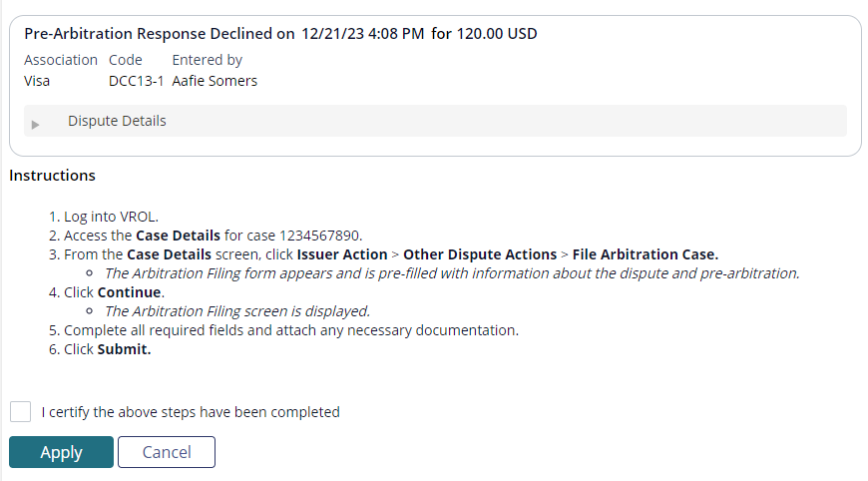Viewport: 868px width, 481px height.
Task: Click the DCC13-1 code value
Action: click(136, 81)
